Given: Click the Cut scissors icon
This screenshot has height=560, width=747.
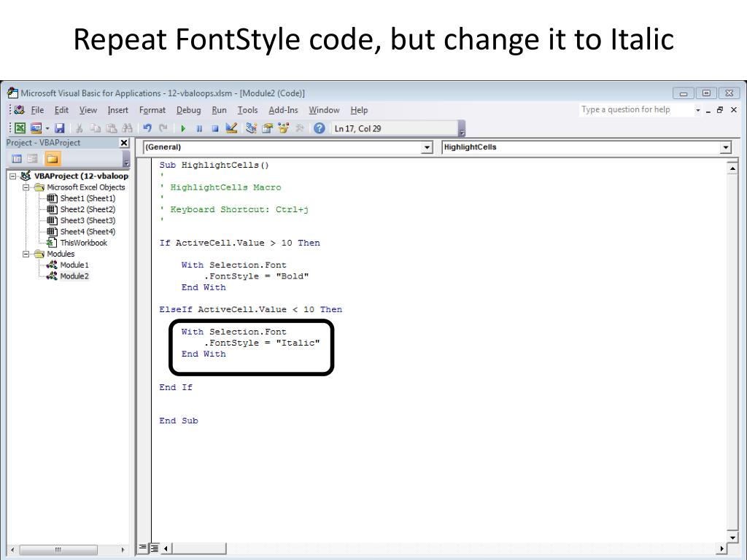Looking at the screenshot, I should pyautogui.click(x=79, y=128).
